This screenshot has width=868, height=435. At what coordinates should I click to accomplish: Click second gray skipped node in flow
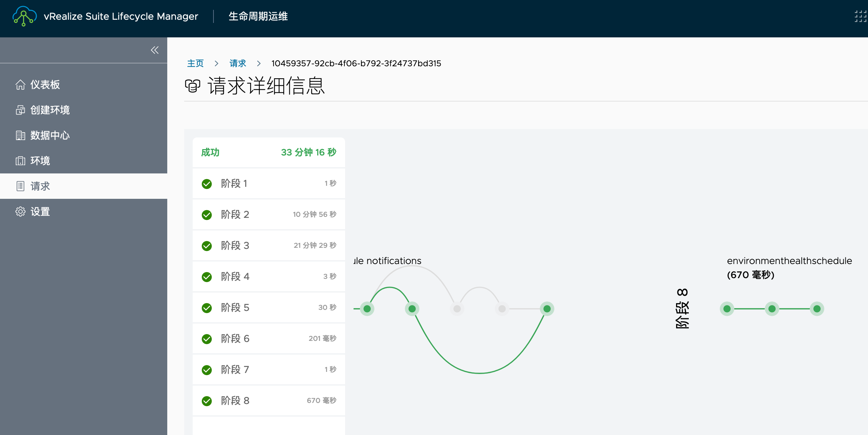(502, 309)
